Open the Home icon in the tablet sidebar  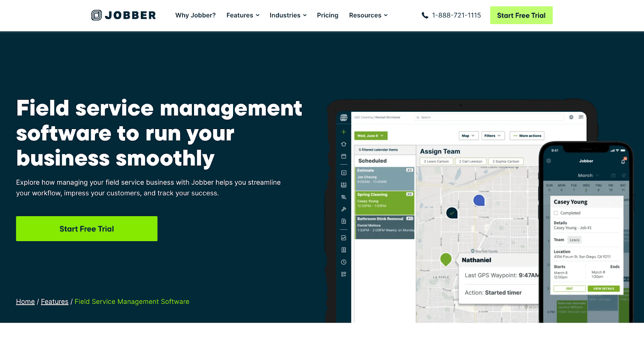[344, 144]
